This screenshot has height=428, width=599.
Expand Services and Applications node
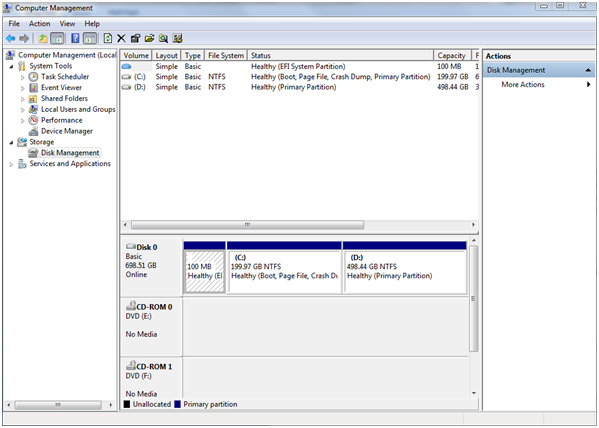click(11, 164)
